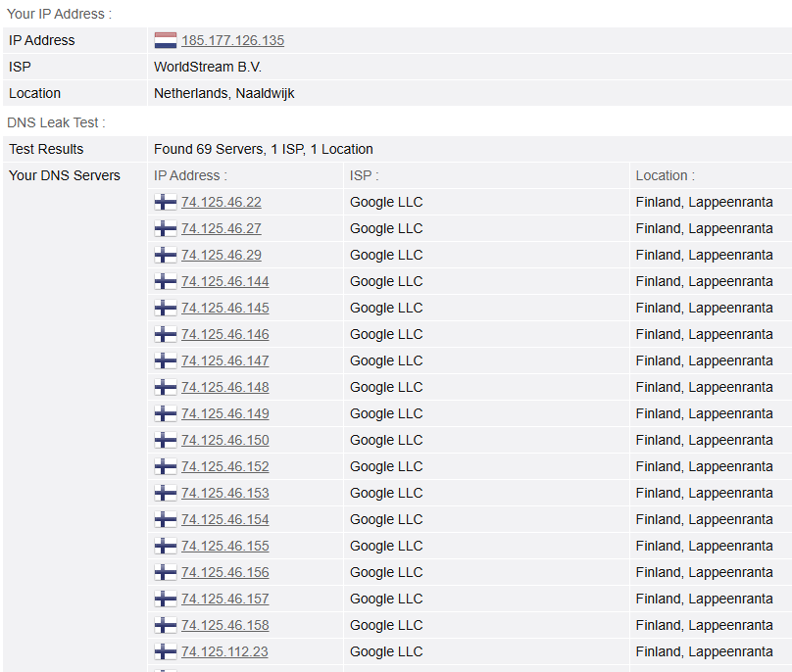
Task: Click the Finland flag next to 74.125.46.22
Action: coord(165,202)
